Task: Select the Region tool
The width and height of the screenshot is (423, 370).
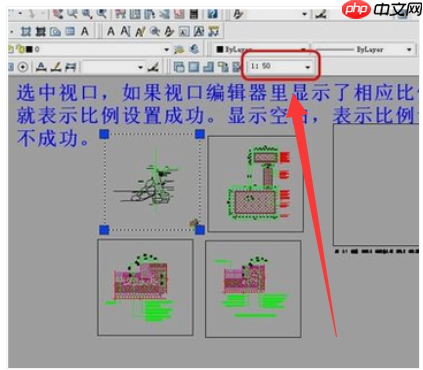Action: (55, 32)
